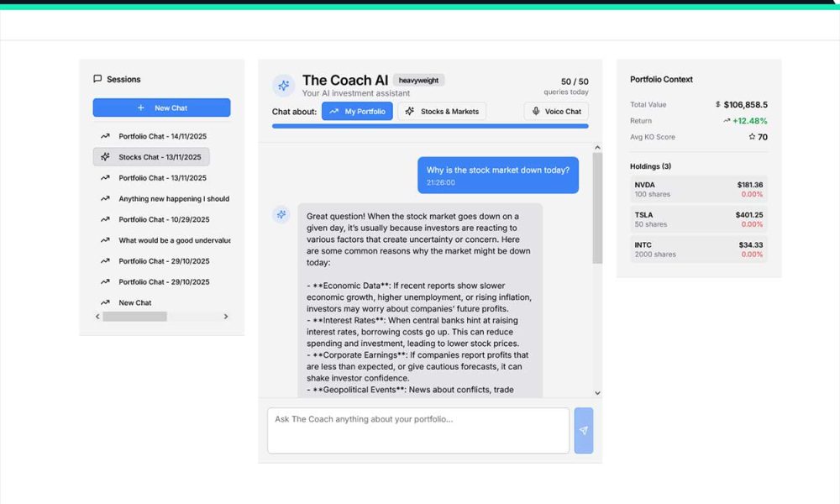Click the send message paper plane icon
The width and height of the screenshot is (840, 504).
(583, 431)
